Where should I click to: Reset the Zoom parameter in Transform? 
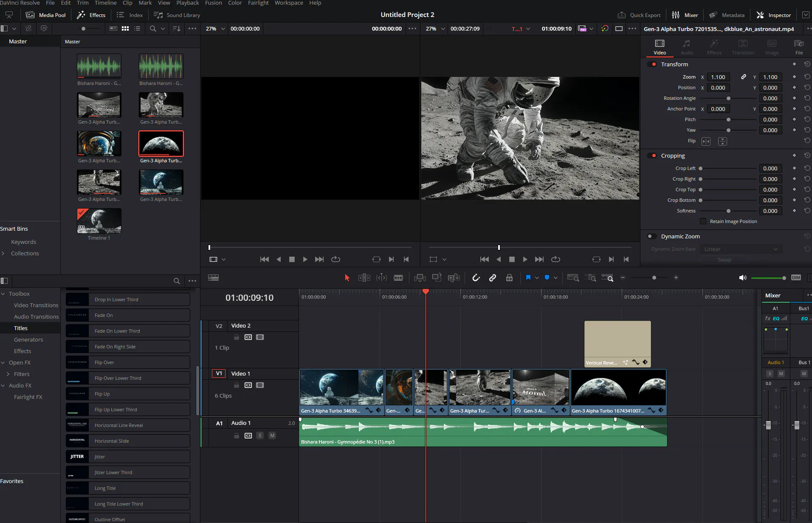807,77
